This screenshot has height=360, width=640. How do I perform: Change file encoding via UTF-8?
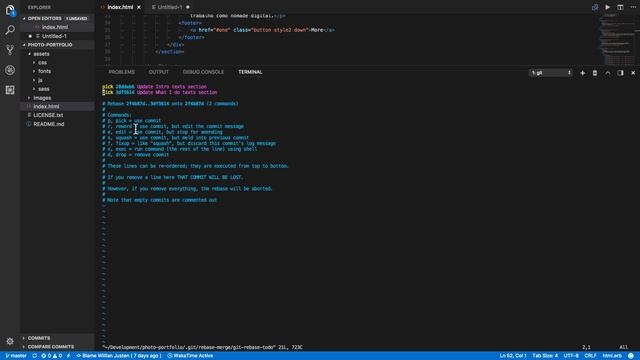571,356
